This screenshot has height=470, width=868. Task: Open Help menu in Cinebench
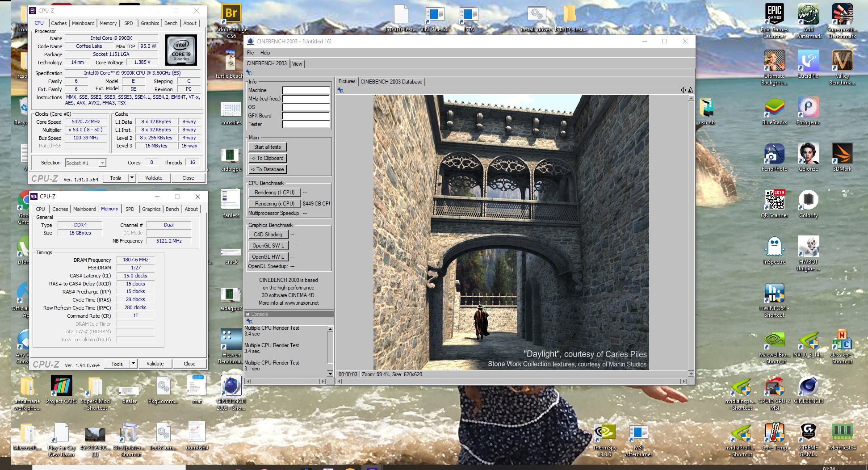[x=265, y=53]
